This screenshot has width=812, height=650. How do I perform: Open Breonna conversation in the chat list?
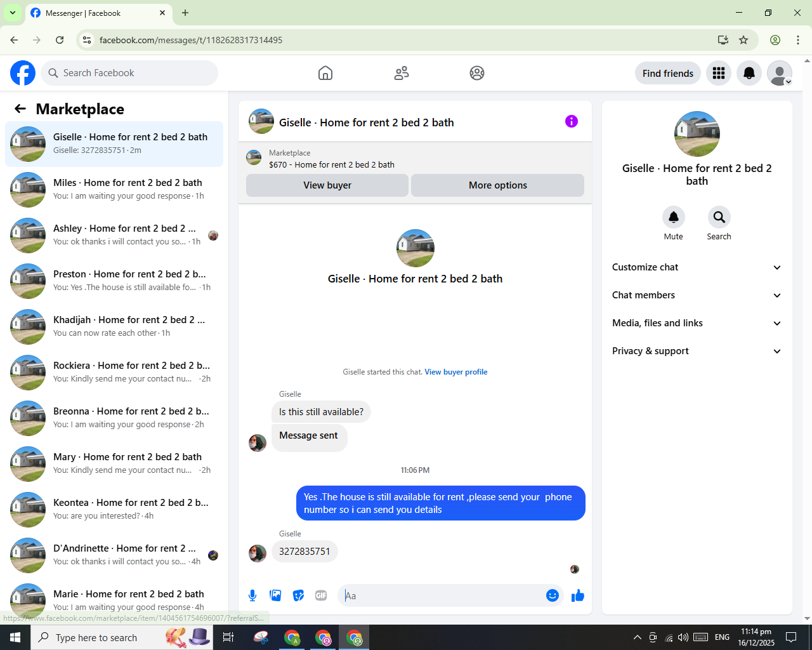coord(114,418)
